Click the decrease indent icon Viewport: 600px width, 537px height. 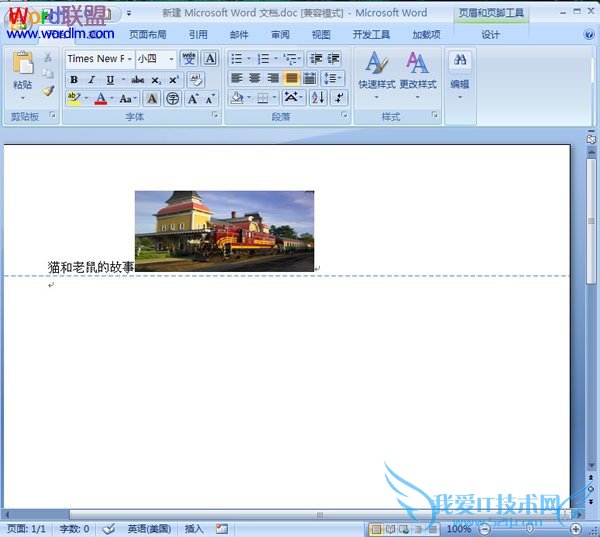[x=316, y=59]
